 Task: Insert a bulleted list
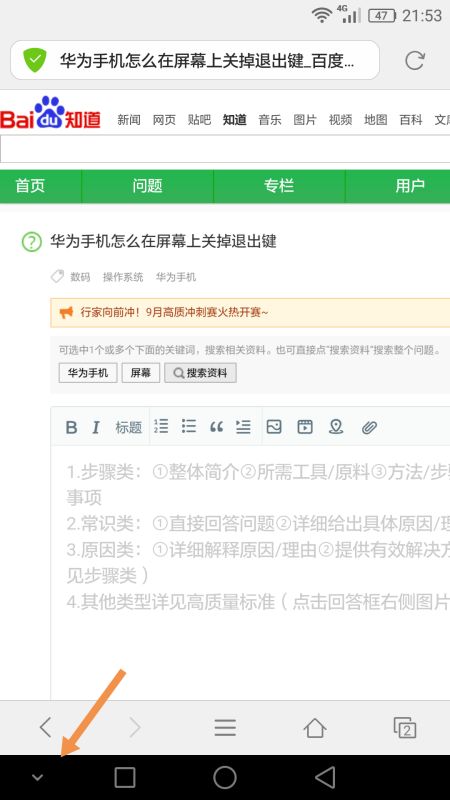click(x=189, y=426)
